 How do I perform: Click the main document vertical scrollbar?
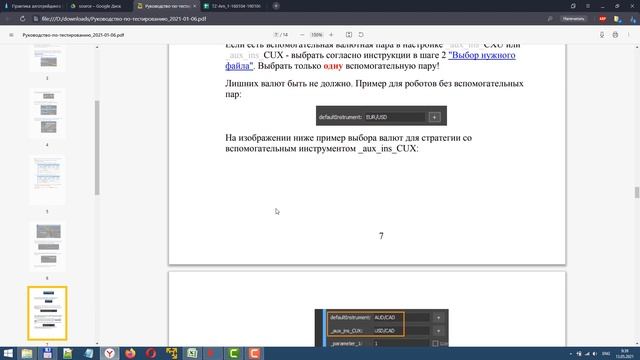point(637,192)
